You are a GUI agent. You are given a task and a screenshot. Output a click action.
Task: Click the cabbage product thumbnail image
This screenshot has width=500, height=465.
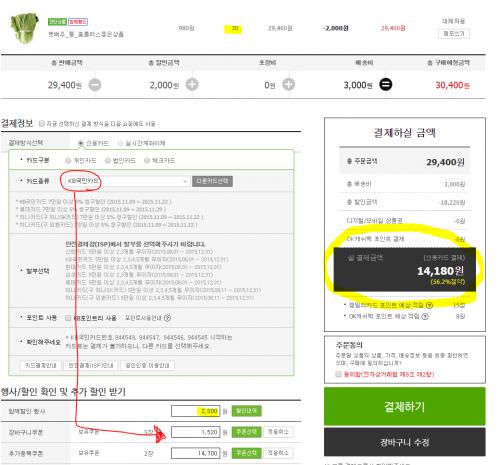click(24, 28)
